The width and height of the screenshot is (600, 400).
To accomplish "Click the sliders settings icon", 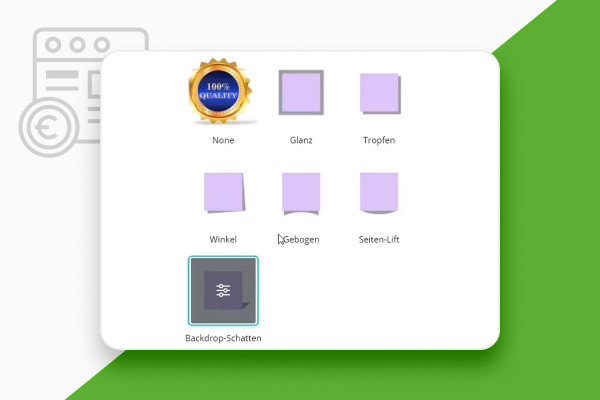I will (223, 291).
